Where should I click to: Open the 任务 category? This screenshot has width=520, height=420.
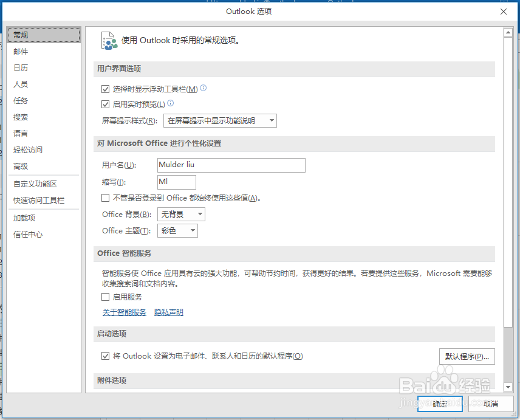tap(44, 100)
